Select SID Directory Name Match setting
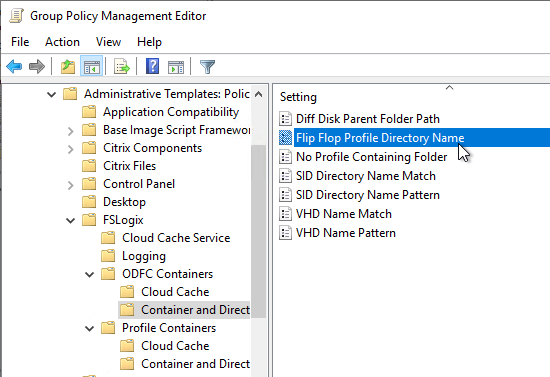Viewport: 550px width, 377px height. click(365, 176)
